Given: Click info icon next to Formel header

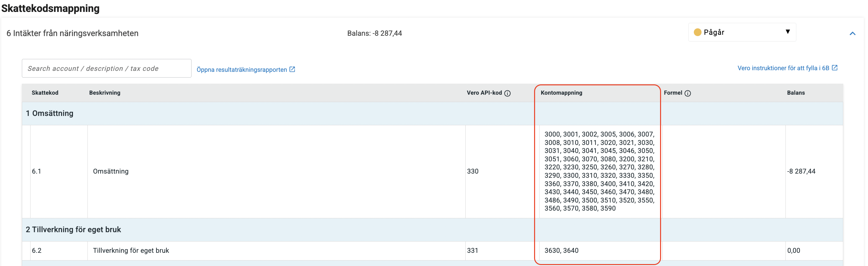Looking at the screenshot, I should [x=687, y=93].
